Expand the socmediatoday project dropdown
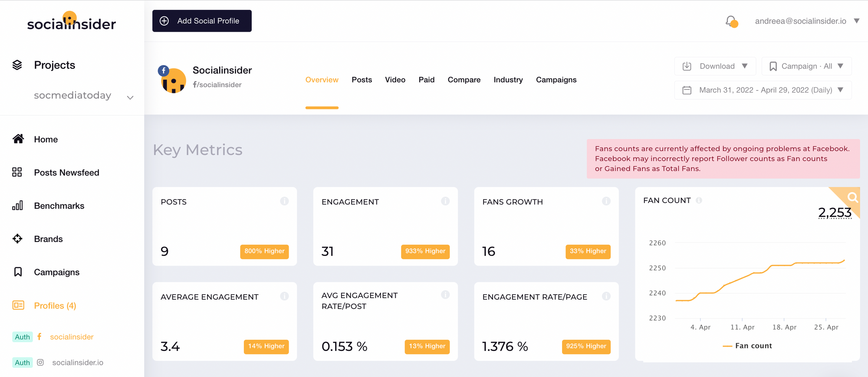This screenshot has width=868, height=377. point(130,98)
